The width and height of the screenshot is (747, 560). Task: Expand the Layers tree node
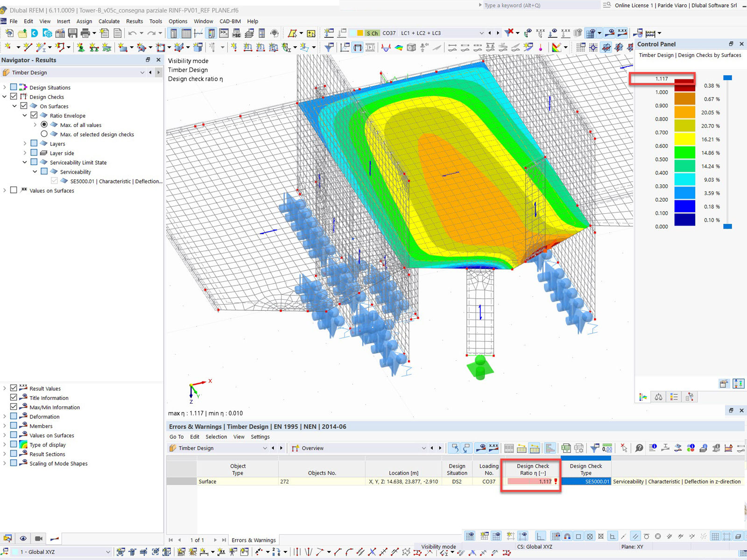25,143
